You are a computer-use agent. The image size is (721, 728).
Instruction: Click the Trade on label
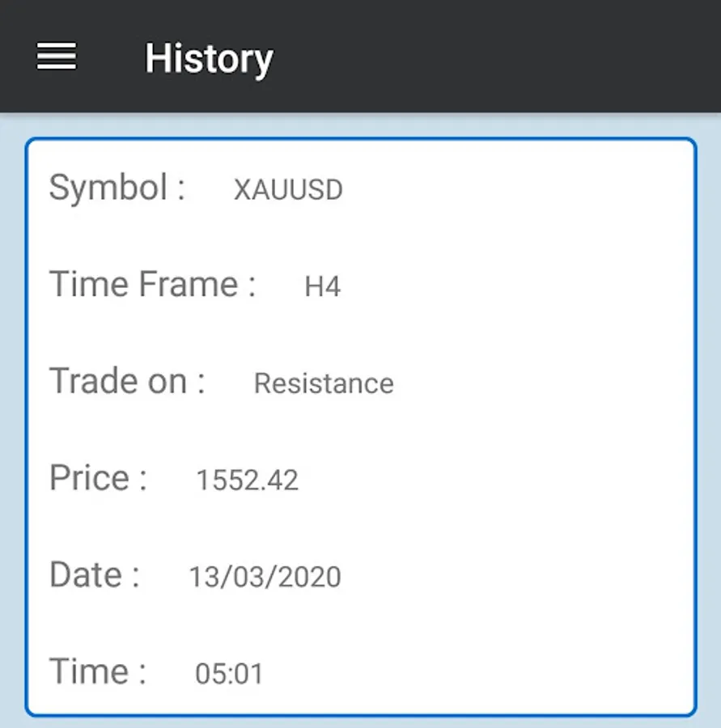[x=127, y=381]
